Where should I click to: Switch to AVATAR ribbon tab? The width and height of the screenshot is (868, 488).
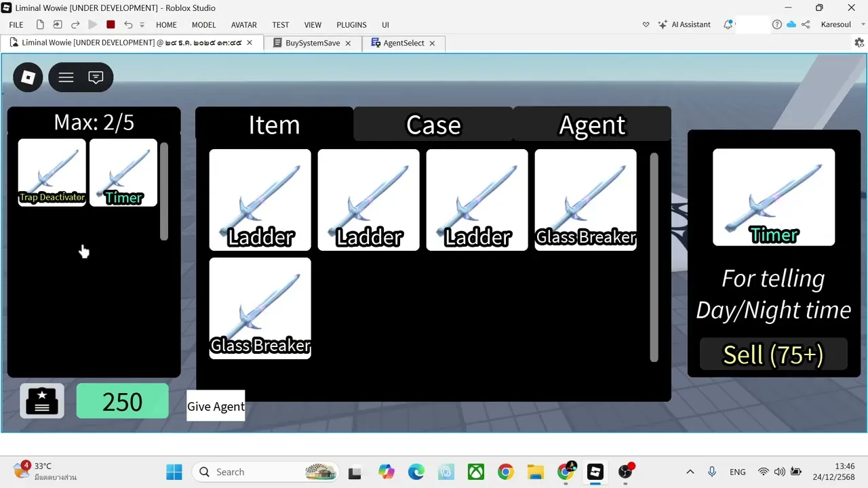pos(243,24)
